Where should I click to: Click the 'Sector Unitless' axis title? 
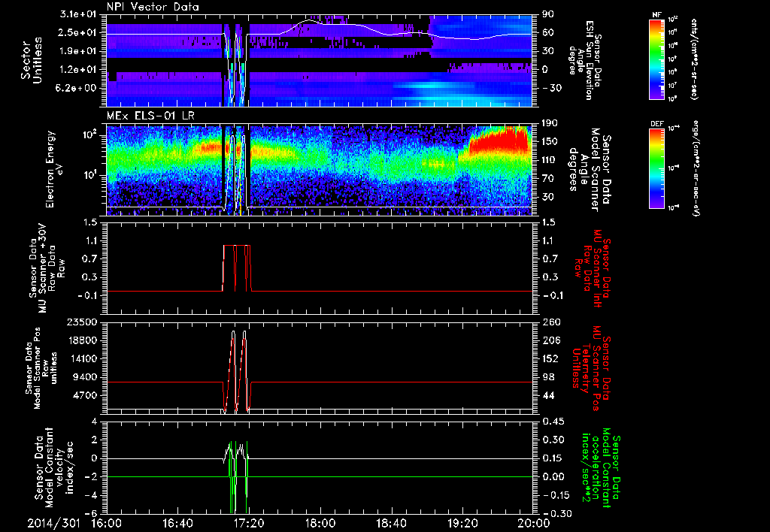32,60
